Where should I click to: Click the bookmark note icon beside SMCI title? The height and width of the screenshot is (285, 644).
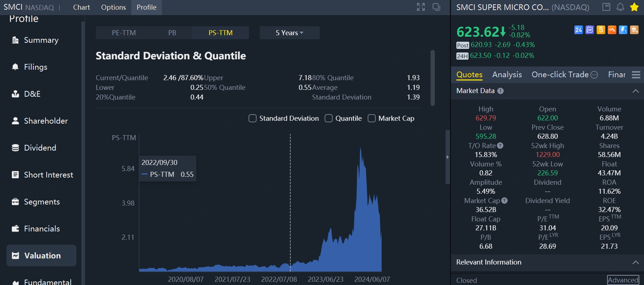(x=606, y=7)
